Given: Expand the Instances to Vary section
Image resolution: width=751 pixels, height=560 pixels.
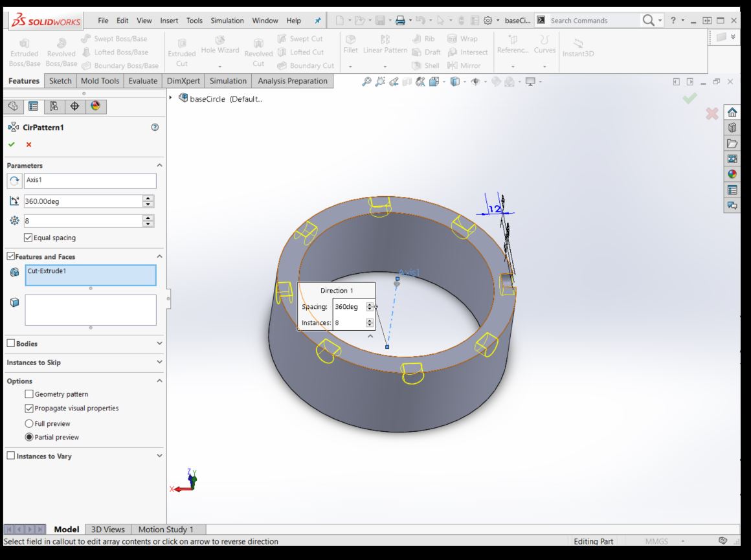Looking at the screenshot, I should click(159, 456).
